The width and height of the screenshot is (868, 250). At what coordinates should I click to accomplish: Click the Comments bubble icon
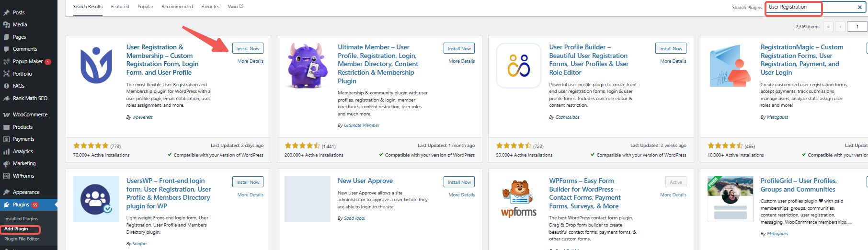[6, 49]
